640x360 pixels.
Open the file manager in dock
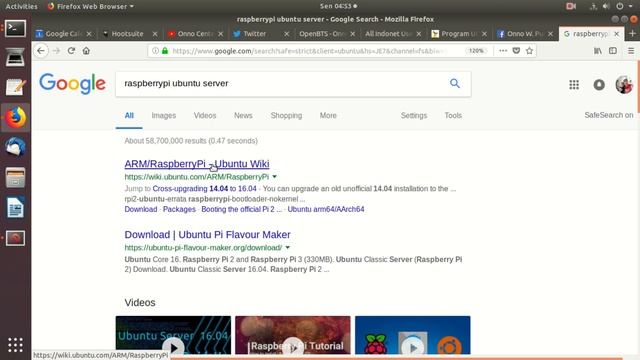coord(16,178)
